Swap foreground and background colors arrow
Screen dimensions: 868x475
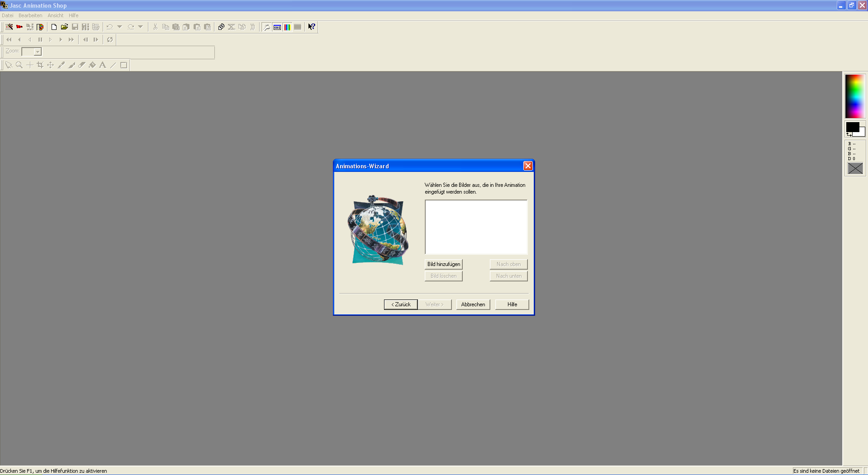tap(849, 134)
